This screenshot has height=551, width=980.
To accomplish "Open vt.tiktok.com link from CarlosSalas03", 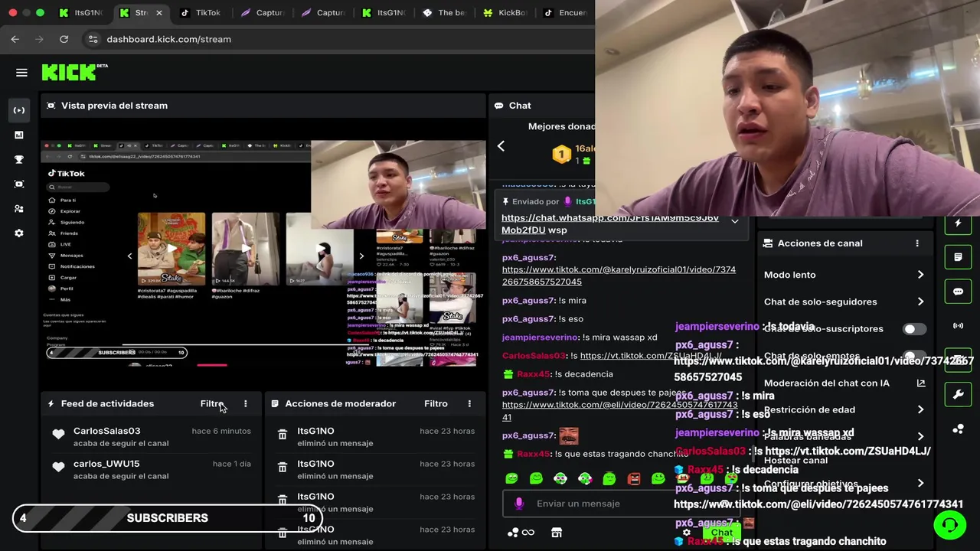I will [651, 356].
